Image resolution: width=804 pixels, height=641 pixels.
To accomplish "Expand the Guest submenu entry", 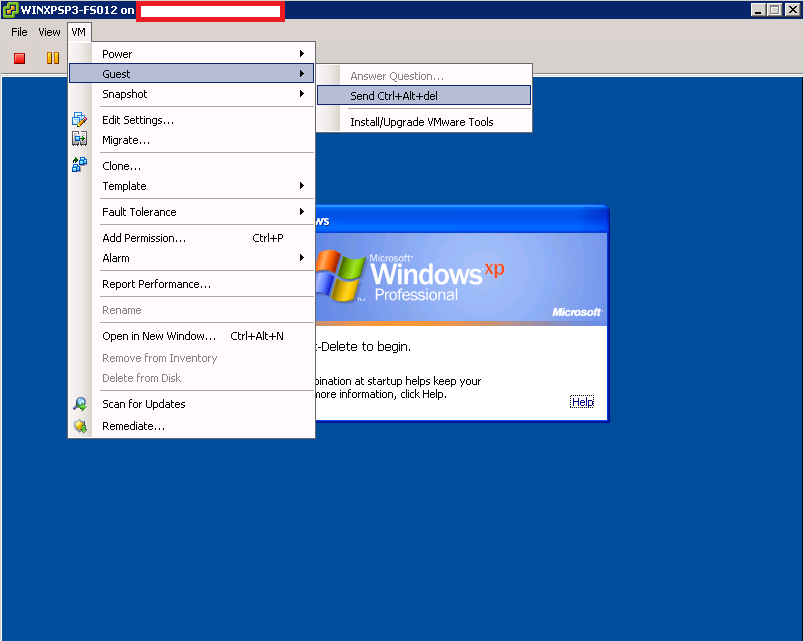I will tap(191, 73).
